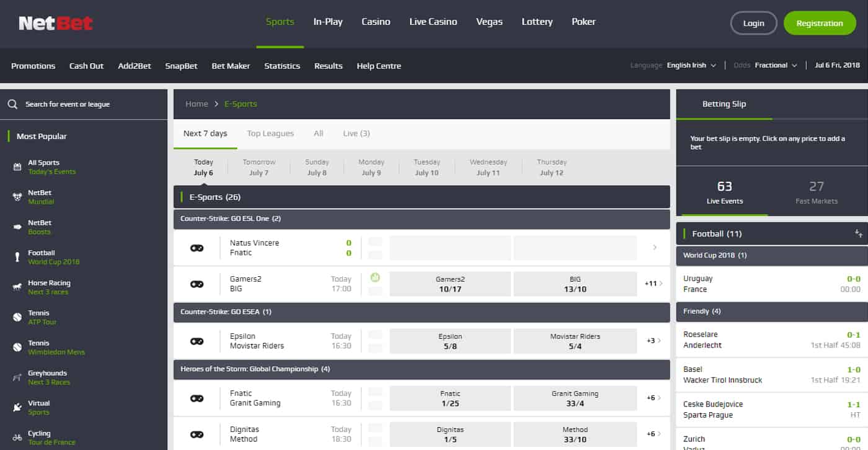Click the Horse Racing icon
This screenshot has height=450, width=868.
(17, 287)
